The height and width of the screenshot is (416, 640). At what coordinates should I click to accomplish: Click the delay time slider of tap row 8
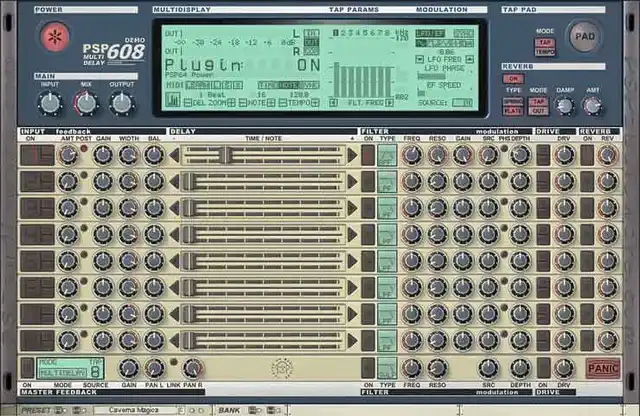[x=264, y=341]
